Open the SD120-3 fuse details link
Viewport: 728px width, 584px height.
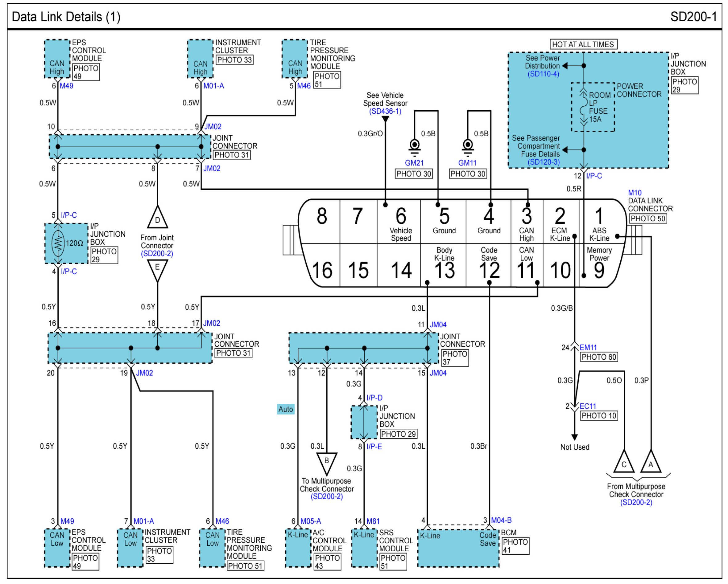(x=544, y=162)
